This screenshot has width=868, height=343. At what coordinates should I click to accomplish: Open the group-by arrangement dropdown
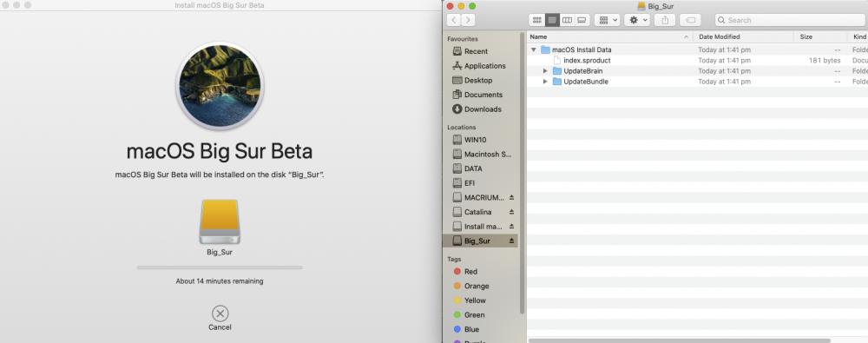pyautogui.click(x=608, y=20)
